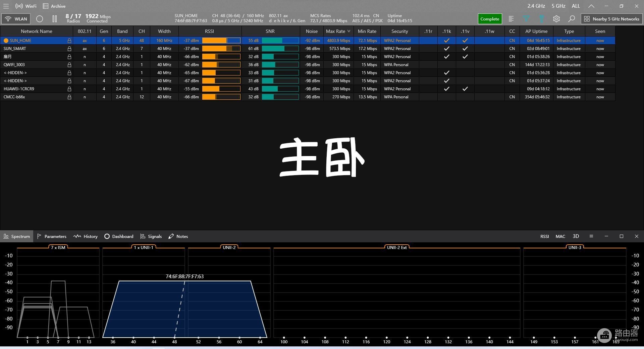The height and width of the screenshot is (349, 644).
Task: Click the WLAN adapter button
Action: pos(16,19)
